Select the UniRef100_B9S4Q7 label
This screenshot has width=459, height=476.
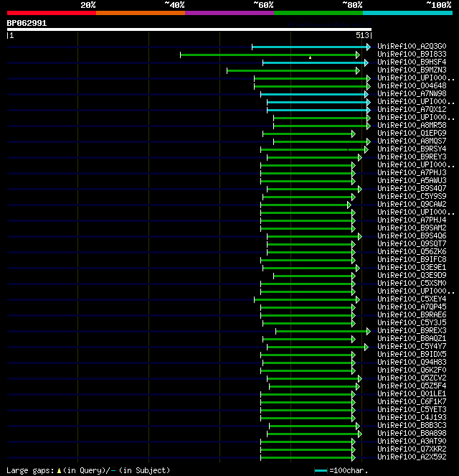tap(412, 188)
